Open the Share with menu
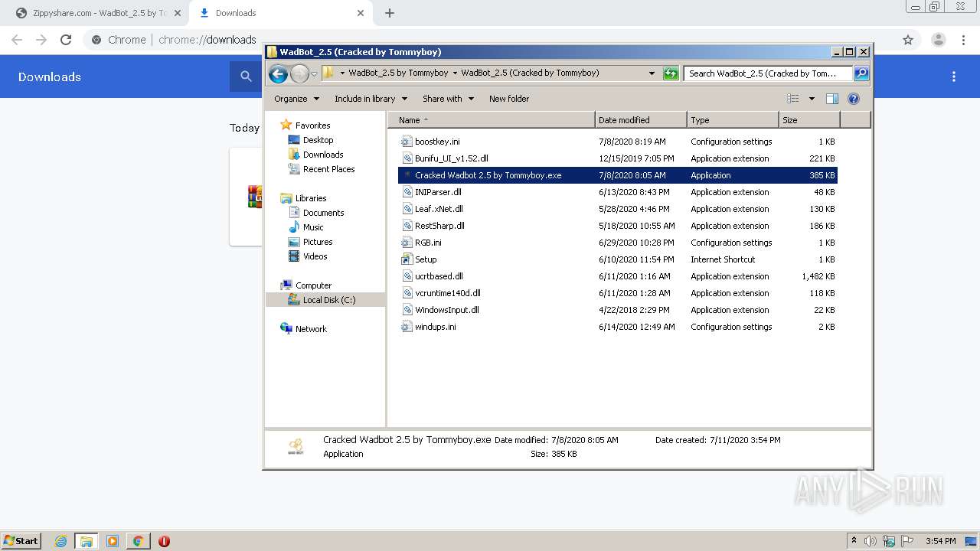Image resolution: width=980 pixels, height=551 pixels. pyautogui.click(x=448, y=99)
